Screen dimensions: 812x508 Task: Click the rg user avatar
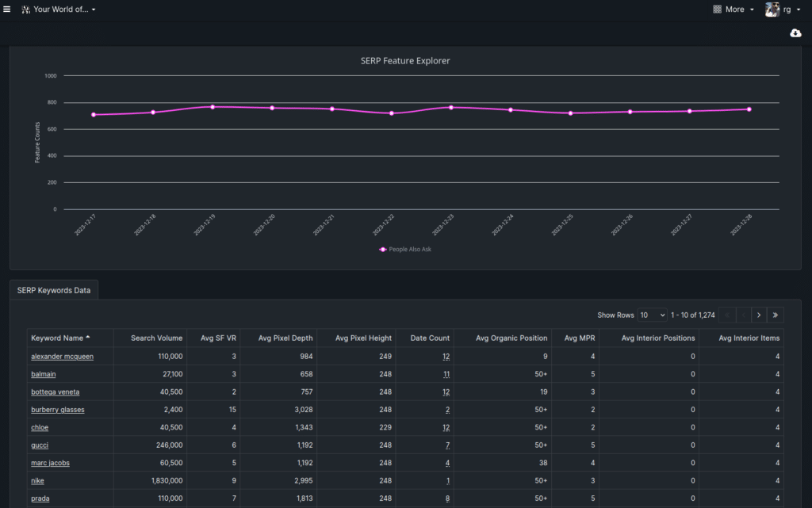772,10
